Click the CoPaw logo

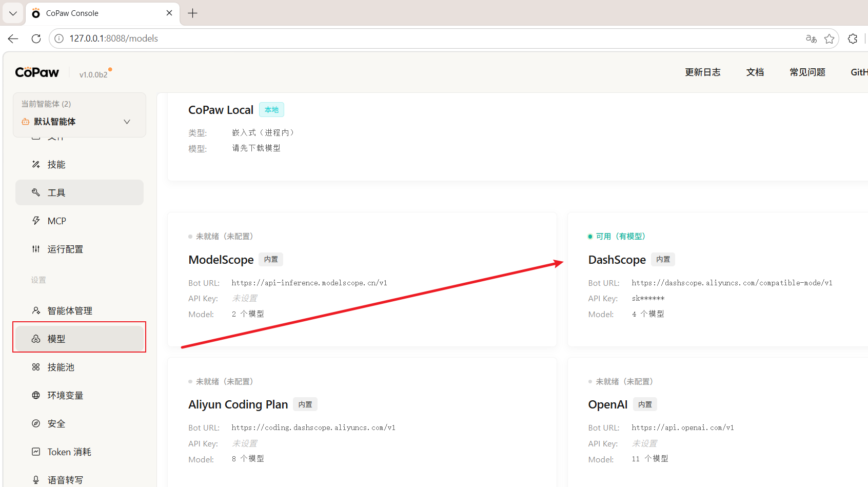(37, 72)
